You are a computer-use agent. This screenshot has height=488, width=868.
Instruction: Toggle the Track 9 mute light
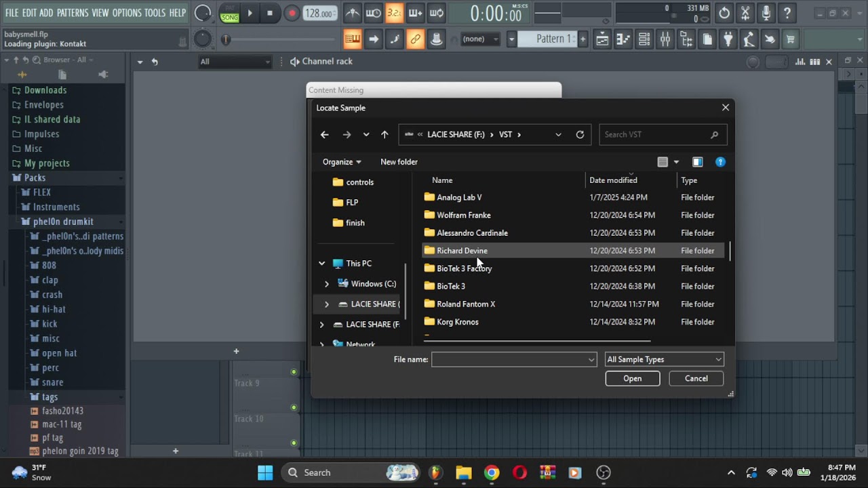point(294,372)
